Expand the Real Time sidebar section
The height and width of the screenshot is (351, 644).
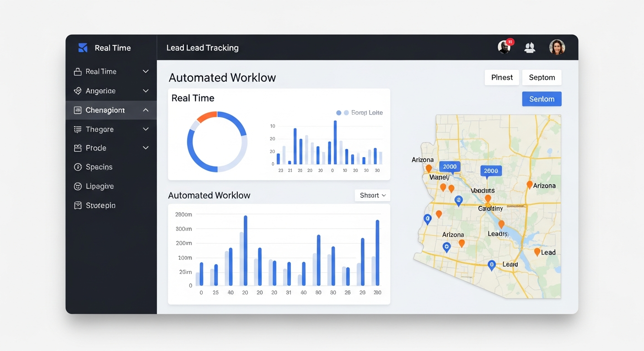pos(145,71)
